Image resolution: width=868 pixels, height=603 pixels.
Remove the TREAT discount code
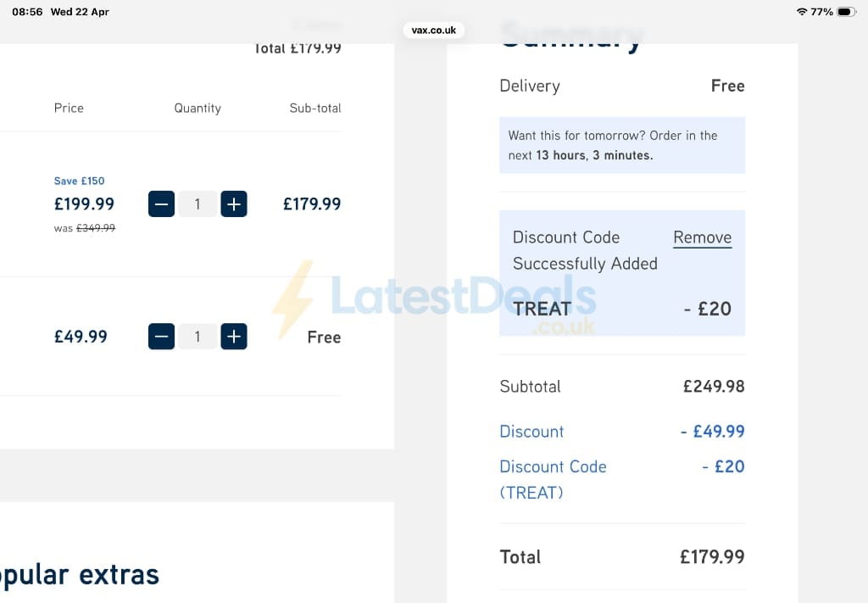pos(702,237)
